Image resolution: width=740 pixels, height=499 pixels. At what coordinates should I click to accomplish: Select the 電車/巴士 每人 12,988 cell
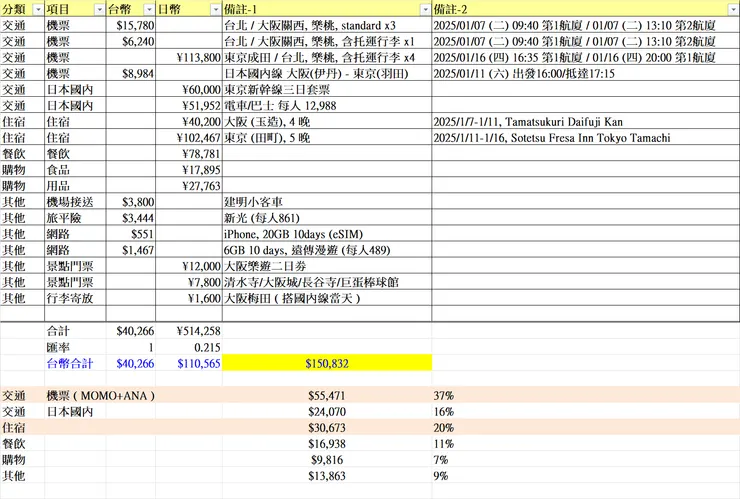pyautogui.click(x=327, y=106)
